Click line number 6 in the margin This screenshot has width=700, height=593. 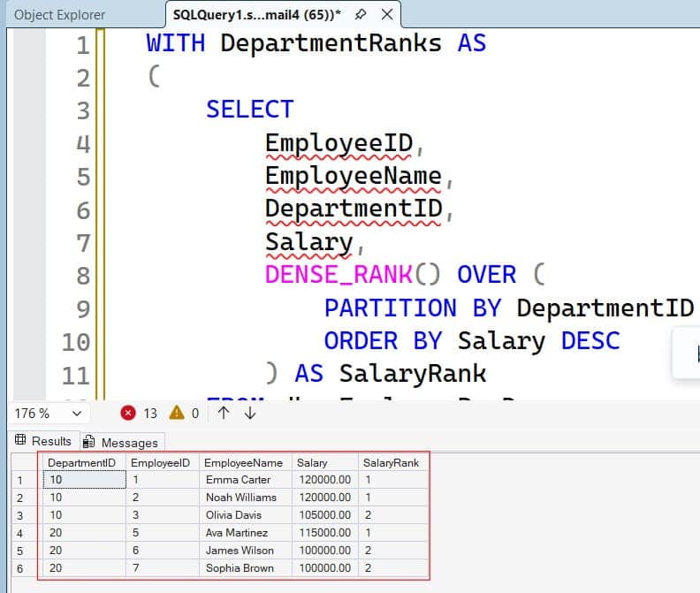click(83, 210)
